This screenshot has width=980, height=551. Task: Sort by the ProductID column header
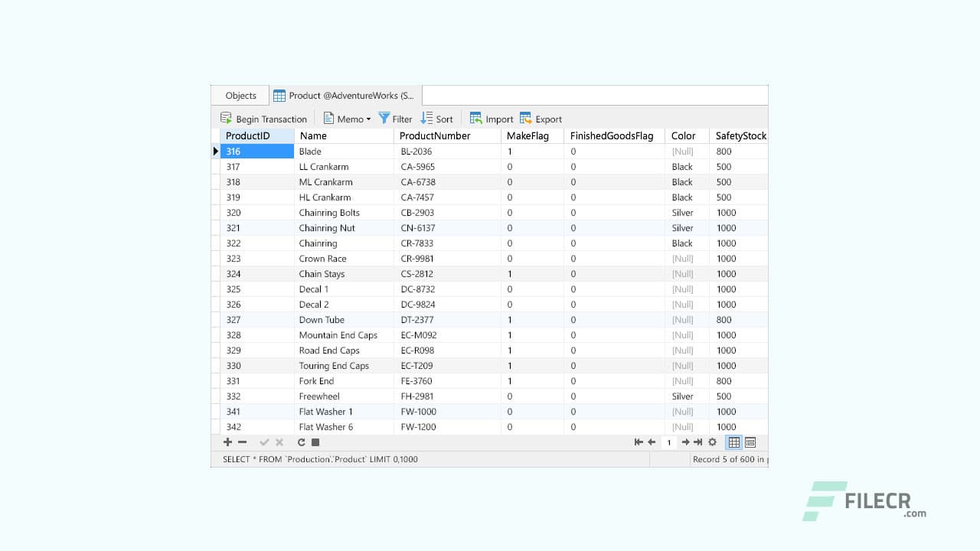tap(248, 135)
